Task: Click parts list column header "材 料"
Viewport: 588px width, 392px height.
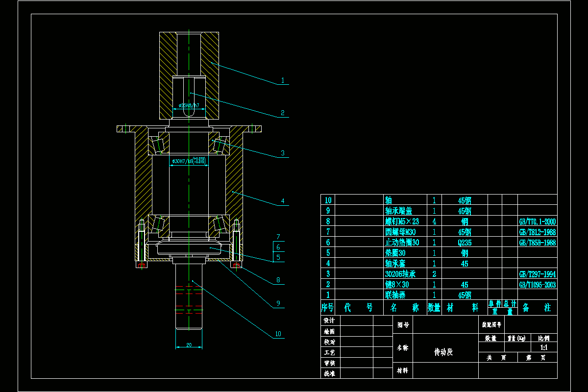Action: 463,308
